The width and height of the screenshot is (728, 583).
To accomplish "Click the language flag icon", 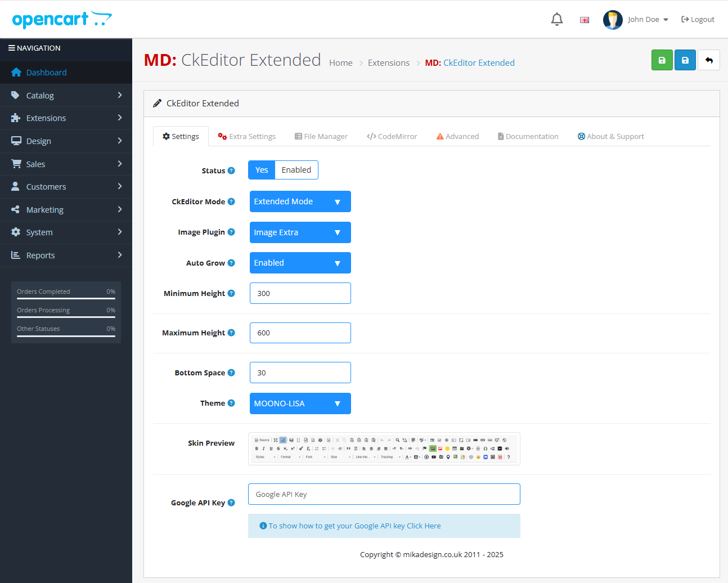I will click(585, 20).
